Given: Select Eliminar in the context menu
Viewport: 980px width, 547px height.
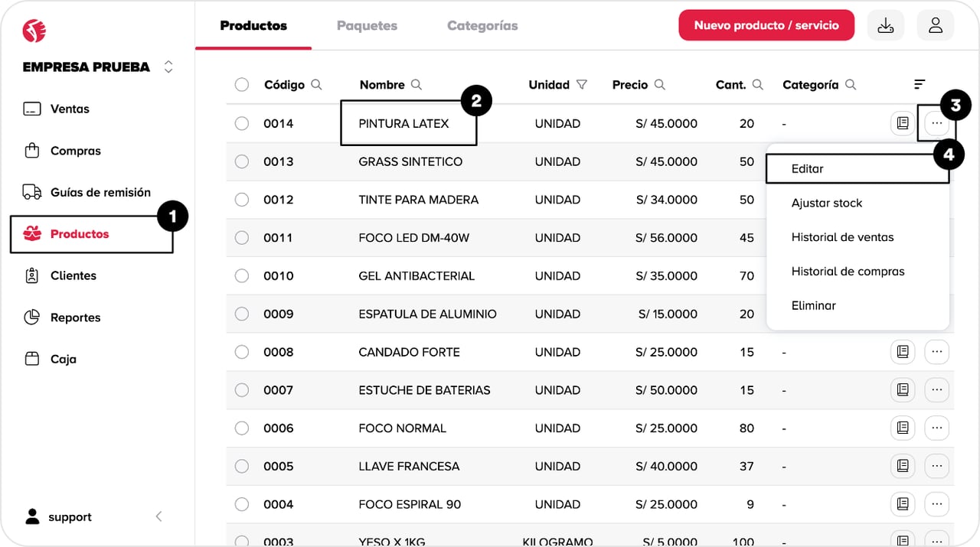Looking at the screenshot, I should click(813, 305).
